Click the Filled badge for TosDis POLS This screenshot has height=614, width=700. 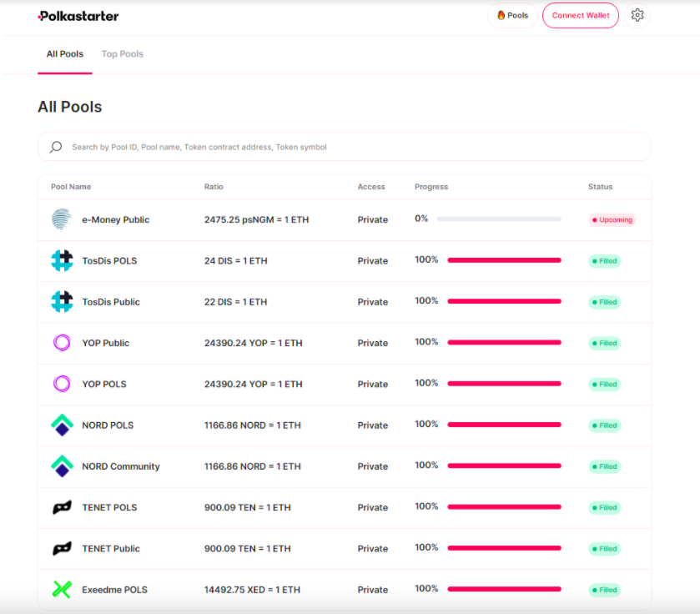click(604, 261)
